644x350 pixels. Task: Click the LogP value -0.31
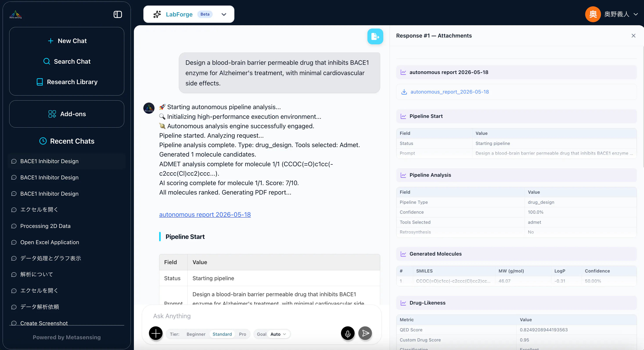click(559, 281)
